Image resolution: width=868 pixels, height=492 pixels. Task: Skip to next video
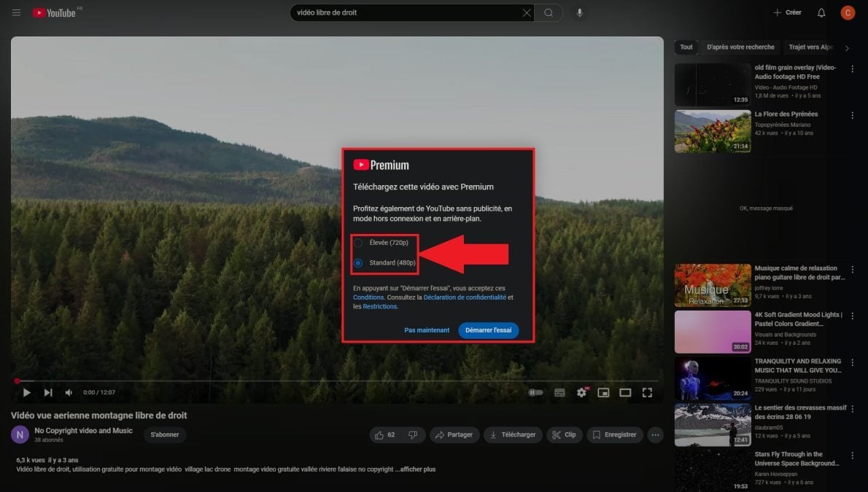(48, 392)
